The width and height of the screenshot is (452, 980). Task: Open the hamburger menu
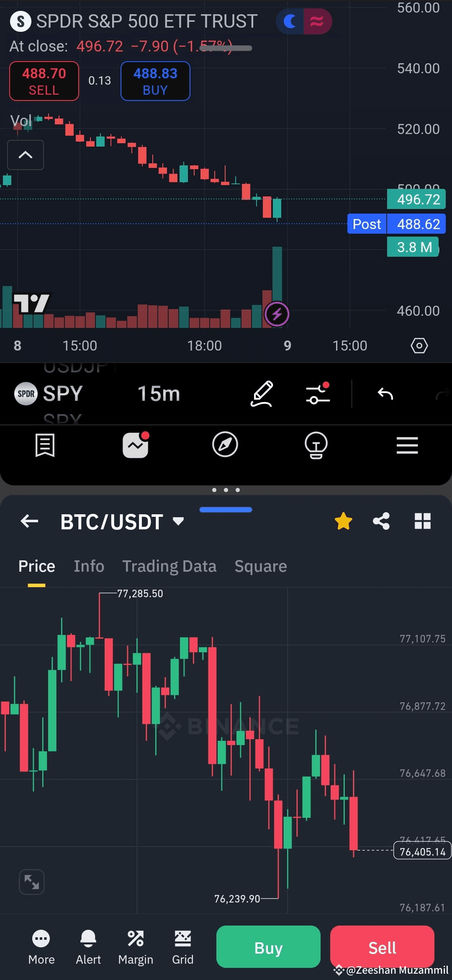pos(407,445)
